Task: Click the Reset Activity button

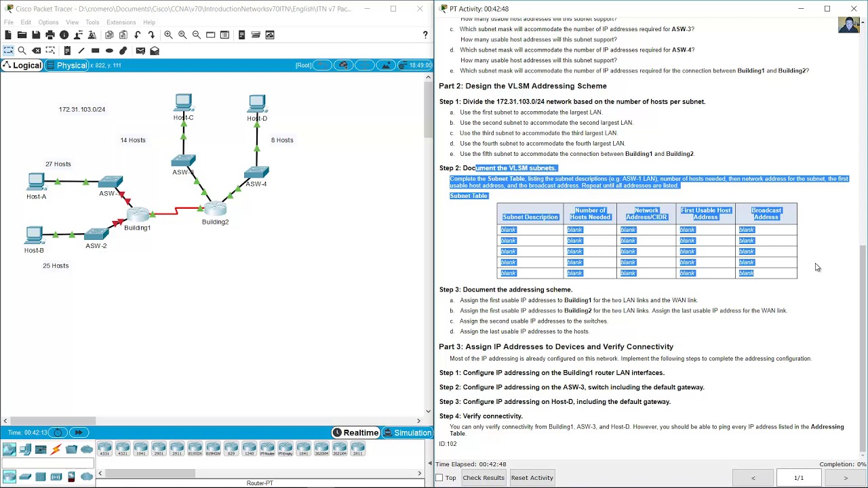Action: point(532,478)
